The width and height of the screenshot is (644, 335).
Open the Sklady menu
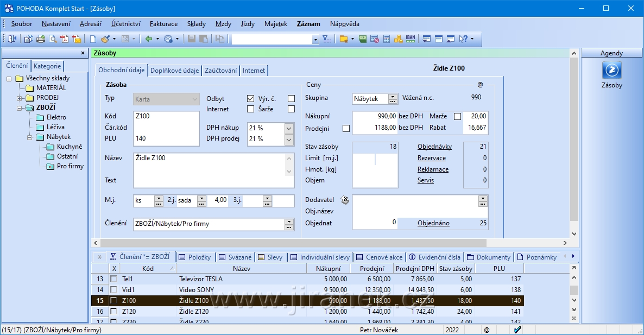coord(196,24)
